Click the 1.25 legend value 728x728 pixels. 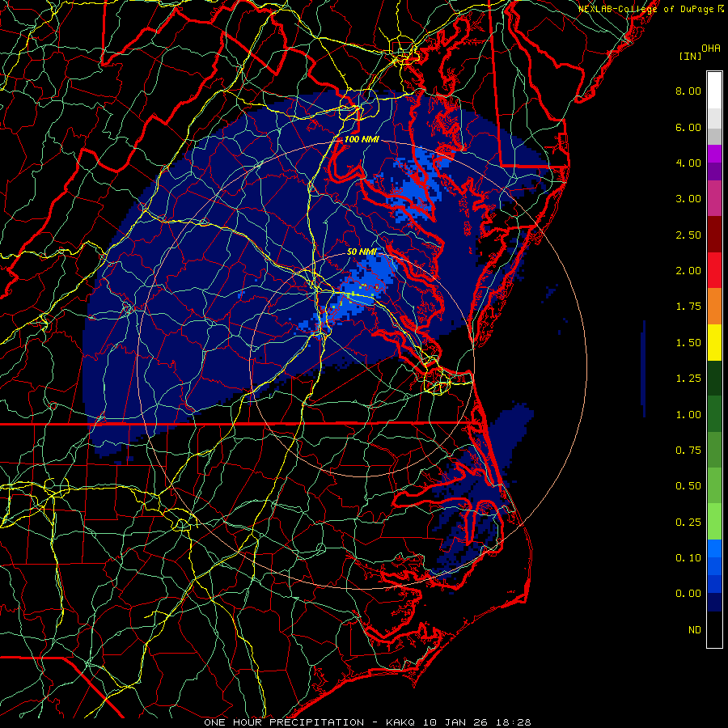click(688, 379)
